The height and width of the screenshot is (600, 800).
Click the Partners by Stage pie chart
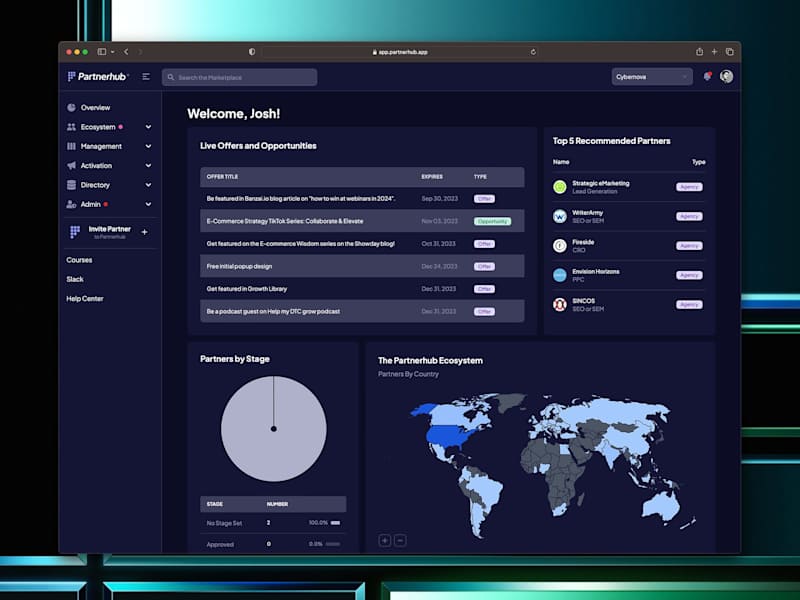[x=273, y=429]
